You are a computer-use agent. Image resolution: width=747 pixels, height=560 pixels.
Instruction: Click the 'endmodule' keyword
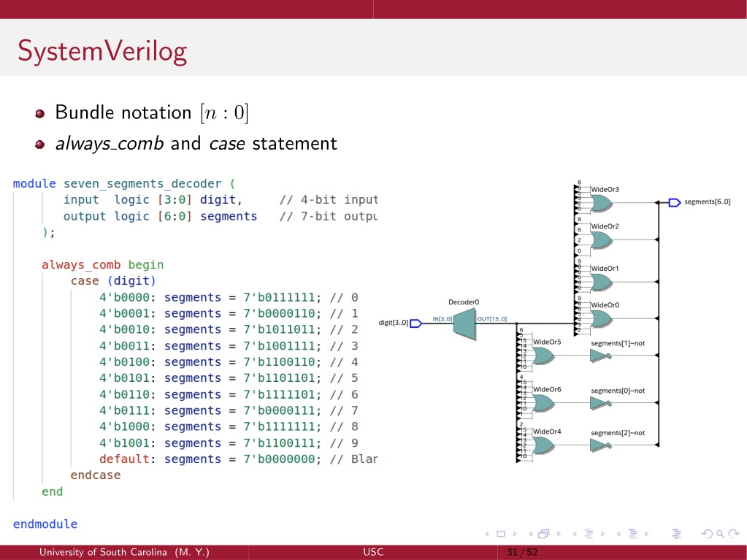(45, 524)
